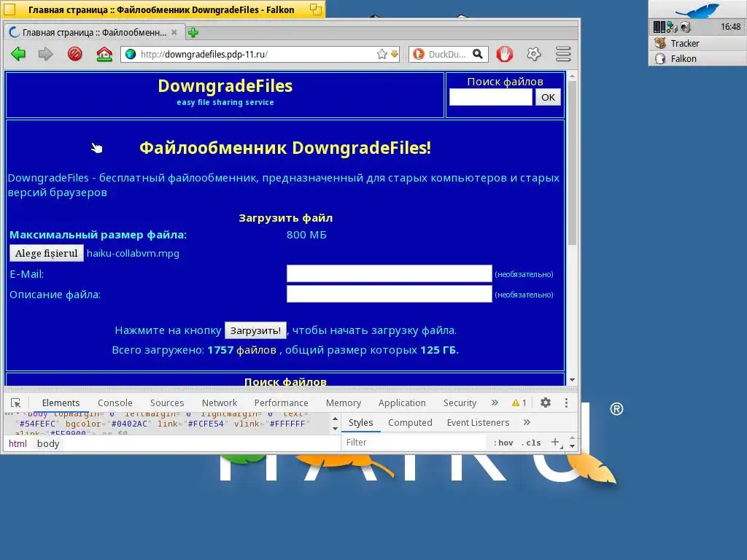Open the Network DevTools tab
747x560 pixels.
point(219,402)
